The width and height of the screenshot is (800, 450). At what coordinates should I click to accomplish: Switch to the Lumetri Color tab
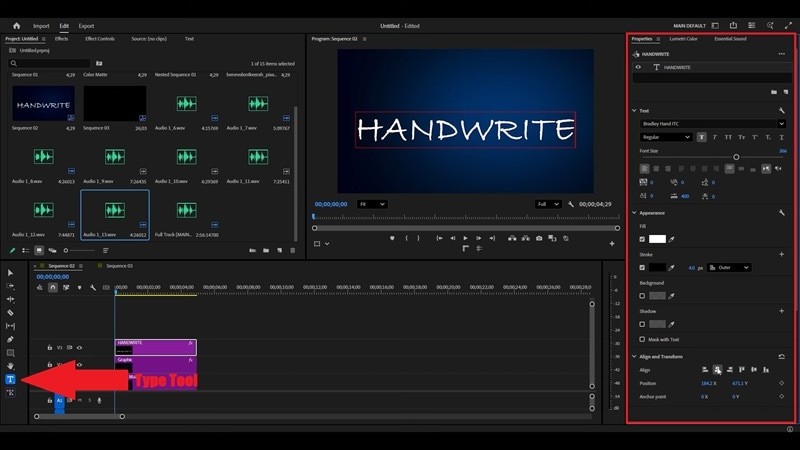click(683, 39)
